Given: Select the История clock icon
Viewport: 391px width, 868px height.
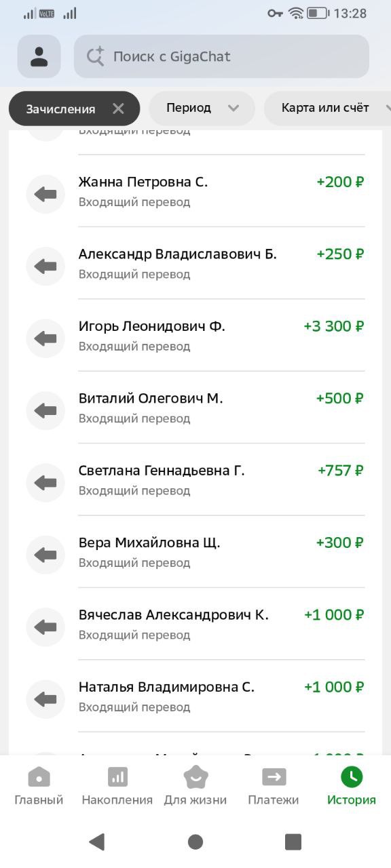Looking at the screenshot, I should coord(352,777).
